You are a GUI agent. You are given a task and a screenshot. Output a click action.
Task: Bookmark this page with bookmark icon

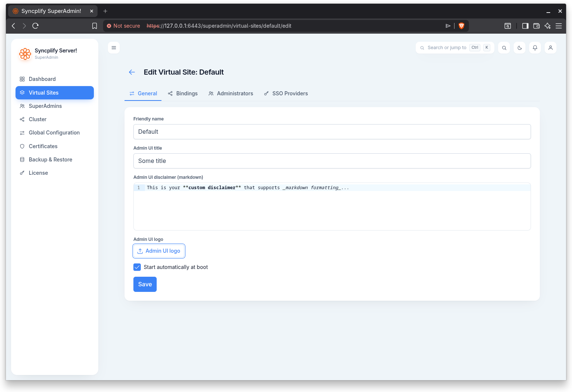click(95, 26)
